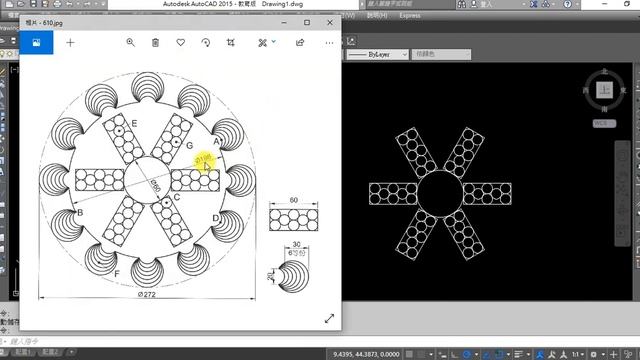Viewport: 640px width, 360px height.
Task: Open the Photos more options ellipsis menu
Action: 329,42
